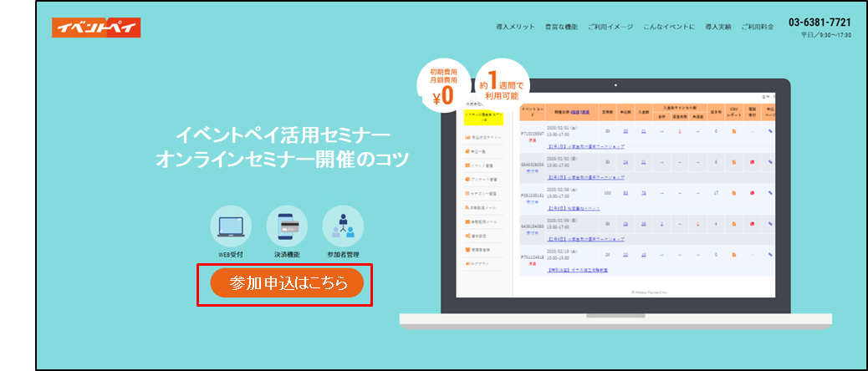Open the こんなイベントに navigation link
Screen dimensions: 868x371
670,28
